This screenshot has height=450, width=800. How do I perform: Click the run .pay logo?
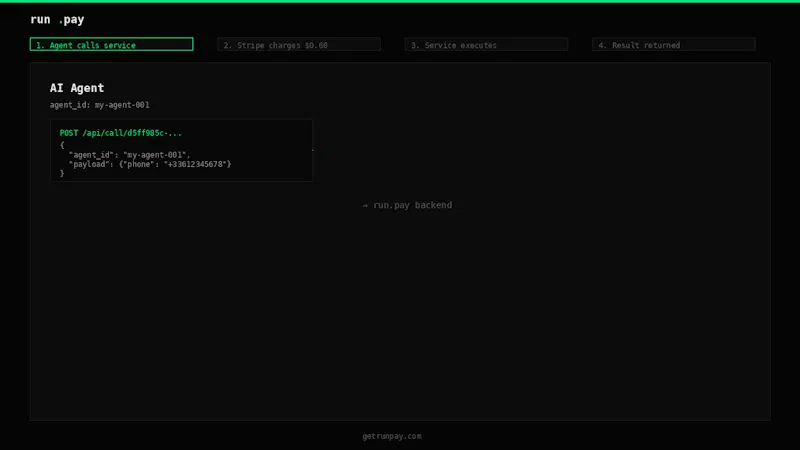57,19
